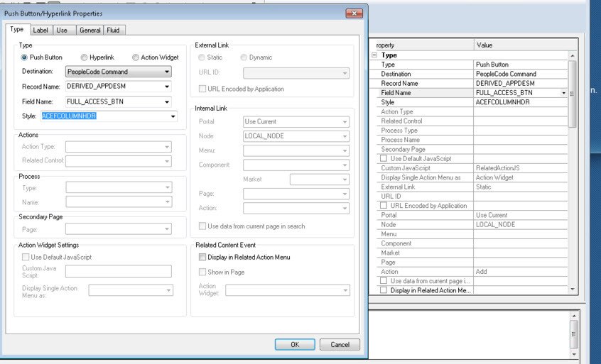
Task: Select the Action Widget radio button
Action: point(135,57)
